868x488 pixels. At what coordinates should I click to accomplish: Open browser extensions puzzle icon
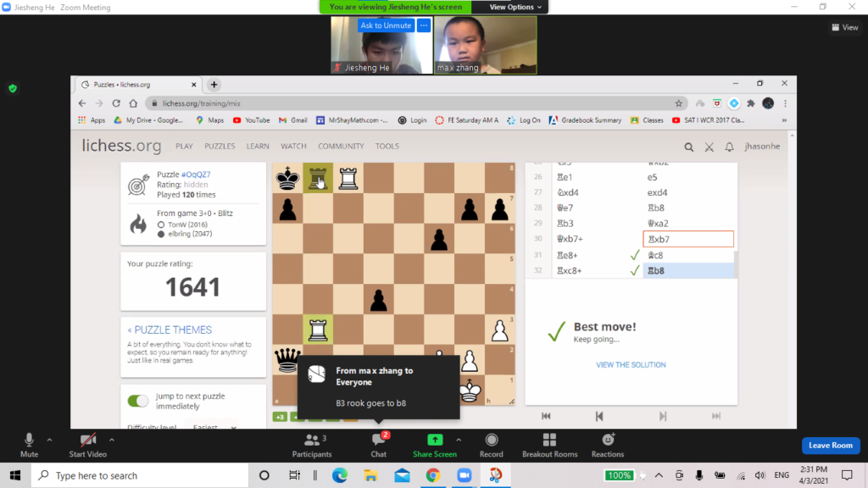pos(751,103)
